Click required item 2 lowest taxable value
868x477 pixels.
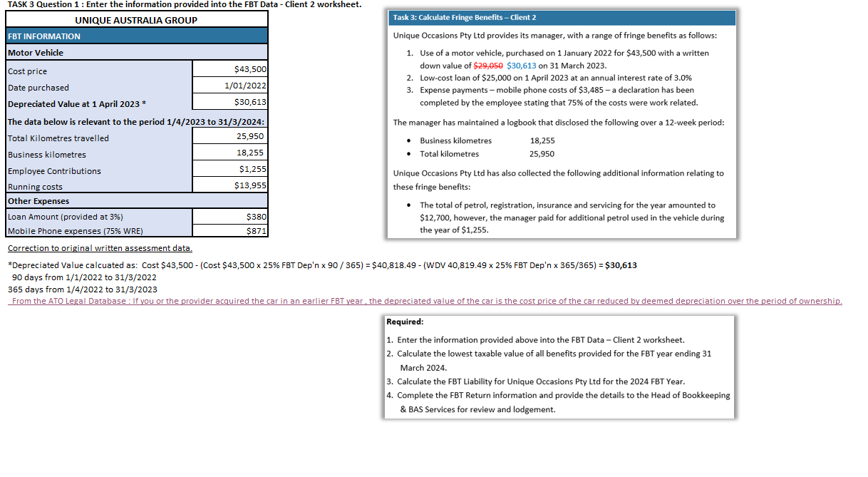point(549,360)
